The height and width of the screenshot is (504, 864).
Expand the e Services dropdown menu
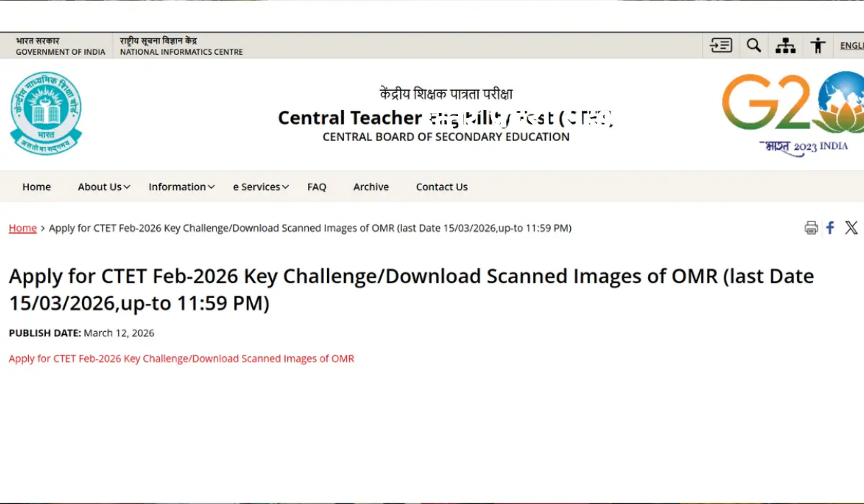coord(261,186)
